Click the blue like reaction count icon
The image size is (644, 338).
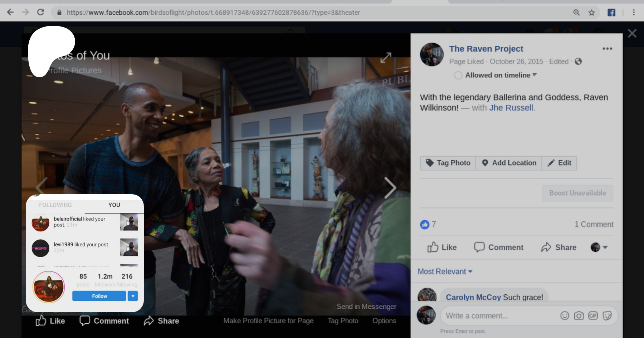[x=425, y=224]
